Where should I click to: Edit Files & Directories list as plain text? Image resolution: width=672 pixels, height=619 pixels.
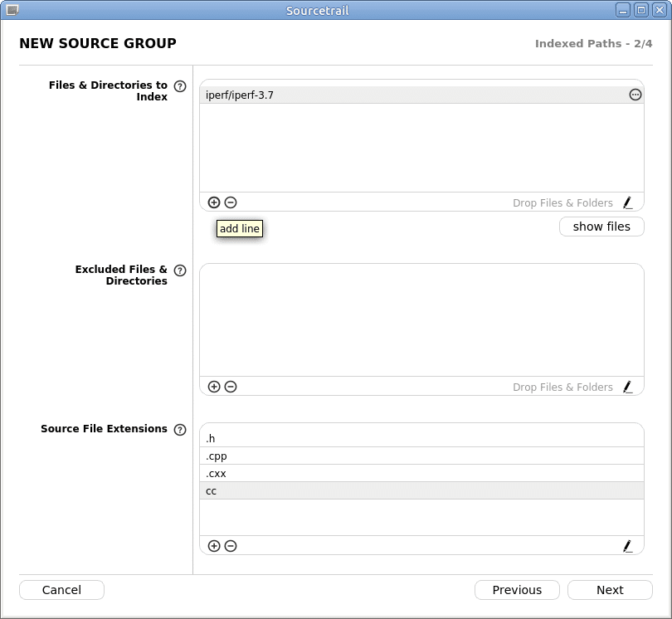(627, 202)
